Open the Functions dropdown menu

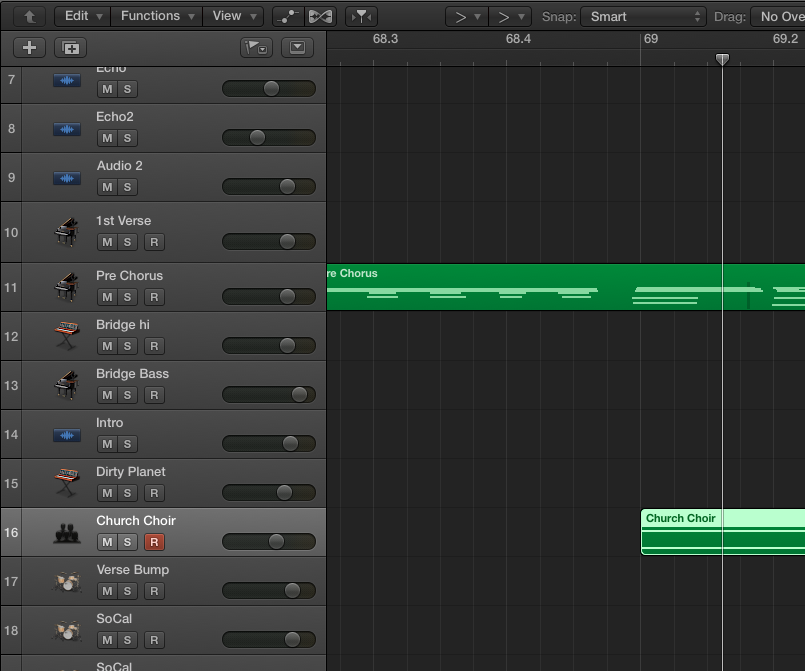click(x=157, y=16)
